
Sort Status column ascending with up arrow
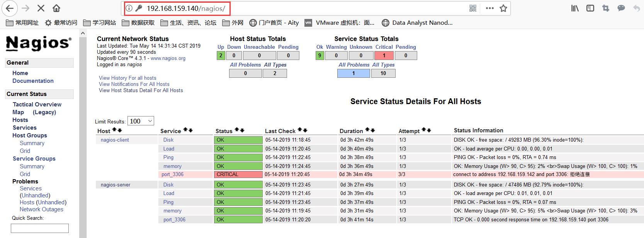click(x=237, y=130)
